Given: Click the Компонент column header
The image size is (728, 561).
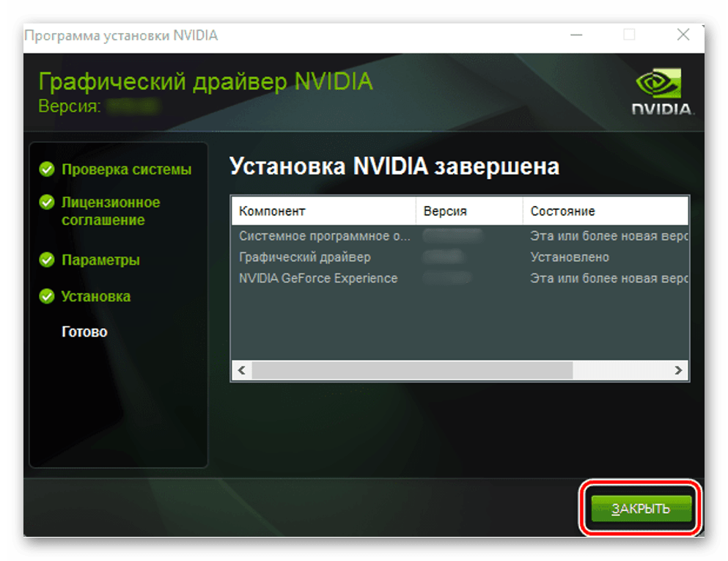Looking at the screenshot, I should pos(323,211).
